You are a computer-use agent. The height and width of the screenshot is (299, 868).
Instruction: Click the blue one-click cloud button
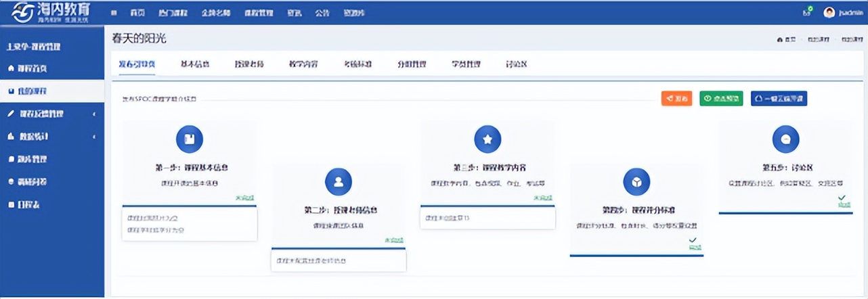tap(779, 99)
